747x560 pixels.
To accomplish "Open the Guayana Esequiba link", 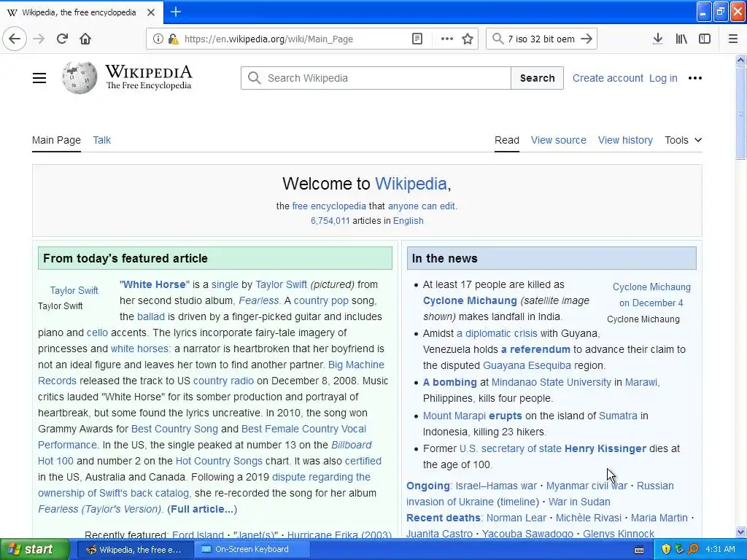I will click(527, 365).
